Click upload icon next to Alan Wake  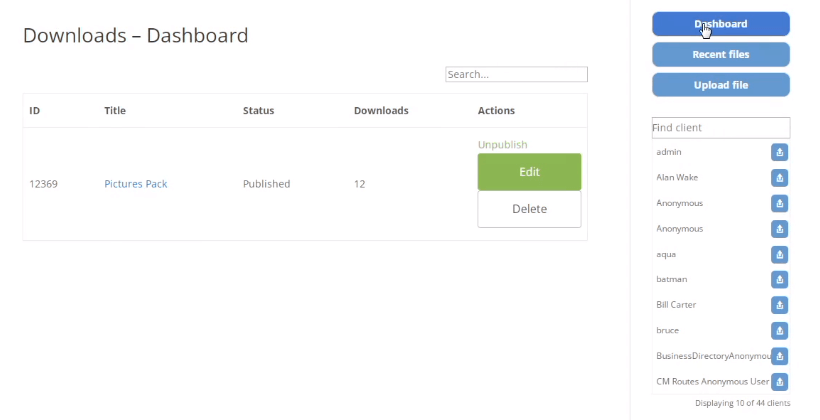[780, 178]
